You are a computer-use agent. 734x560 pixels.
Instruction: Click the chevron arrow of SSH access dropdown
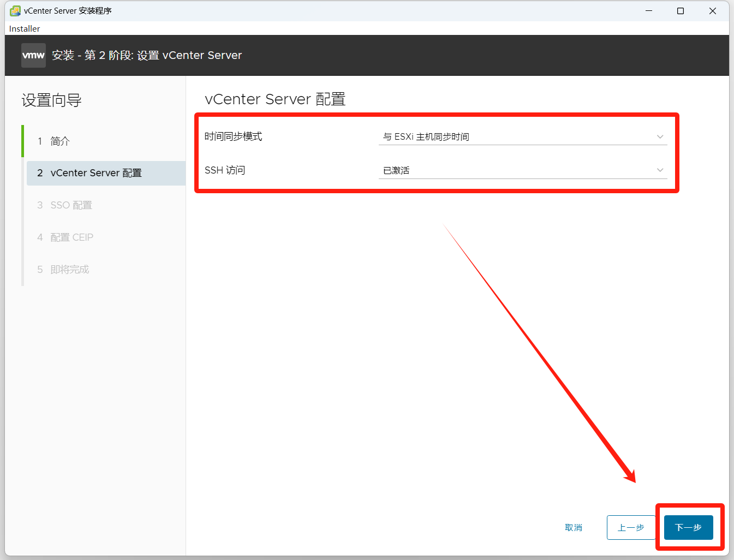pos(660,170)
